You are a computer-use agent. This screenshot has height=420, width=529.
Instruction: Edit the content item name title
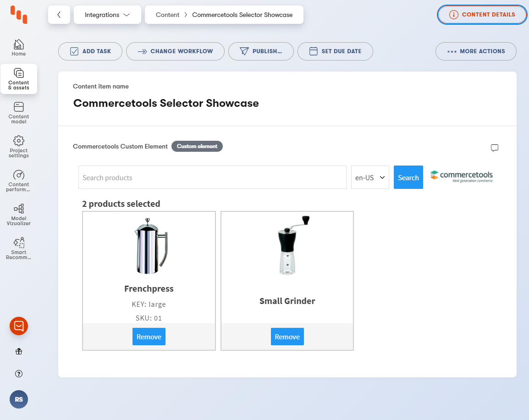click(166, 103)
